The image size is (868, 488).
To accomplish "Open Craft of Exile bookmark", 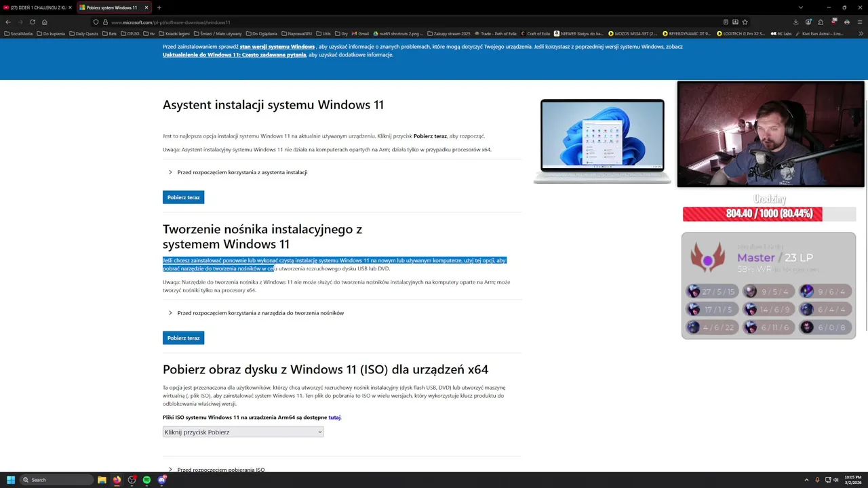I will 536,33.
